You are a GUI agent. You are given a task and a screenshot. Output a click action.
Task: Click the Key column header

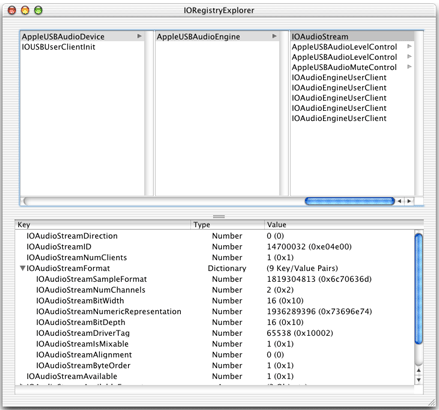(x=103, y=225)
